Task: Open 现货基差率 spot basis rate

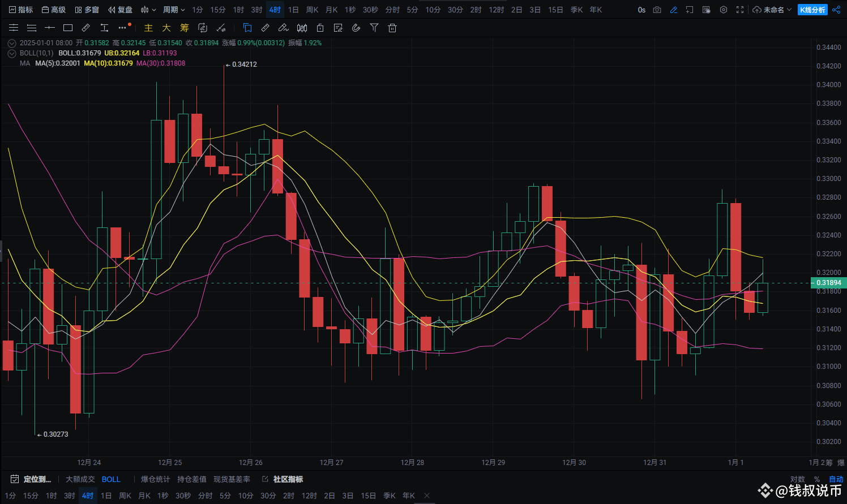Action: (x=232, y=479)
